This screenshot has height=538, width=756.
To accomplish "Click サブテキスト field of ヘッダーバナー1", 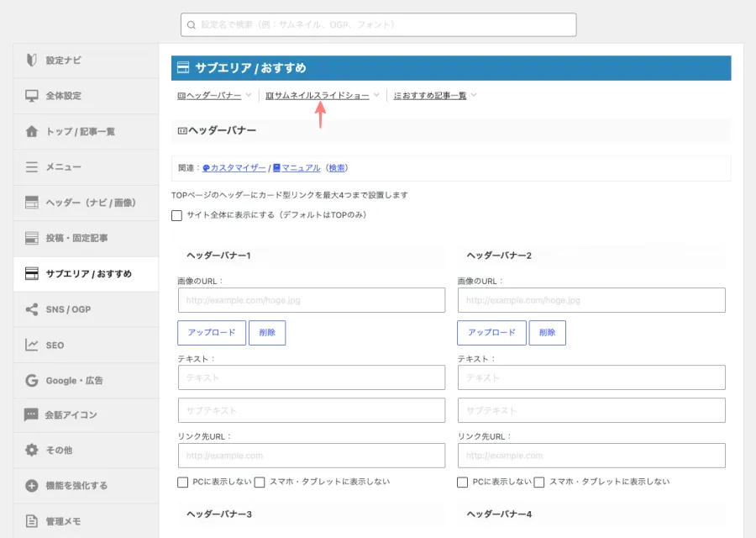I will click(312, 410).
